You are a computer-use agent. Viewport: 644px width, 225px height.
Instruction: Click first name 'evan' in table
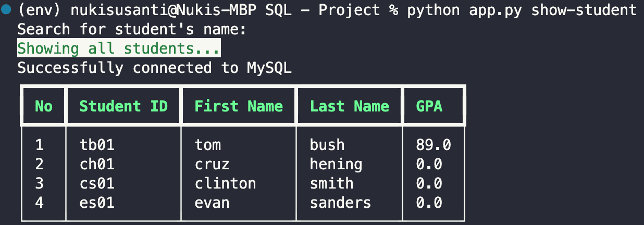coord(212,202)
